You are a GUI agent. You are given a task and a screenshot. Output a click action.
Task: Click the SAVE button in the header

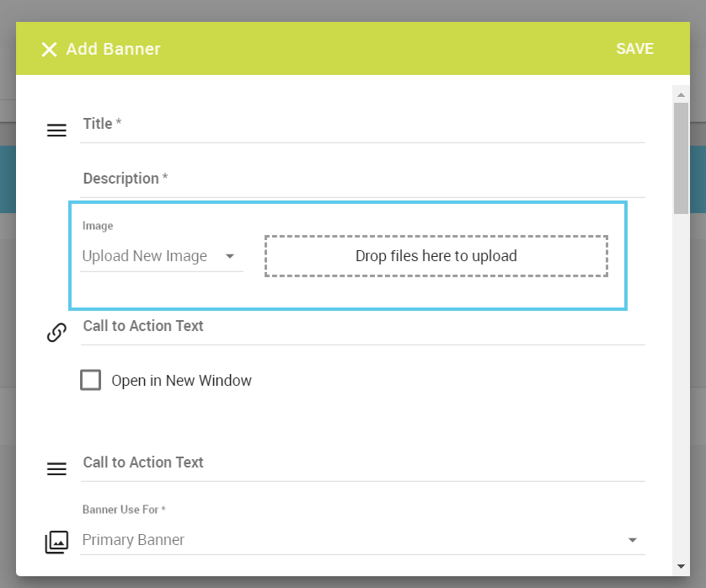coord(634,49)
